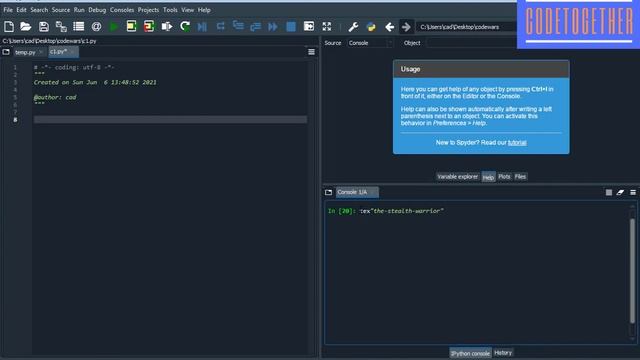Select the Help pane tab

click(x=488, y=177)
